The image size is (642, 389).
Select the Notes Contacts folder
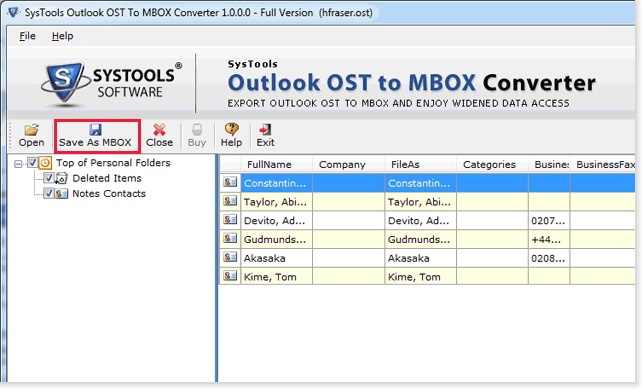(x=109, y=193)
